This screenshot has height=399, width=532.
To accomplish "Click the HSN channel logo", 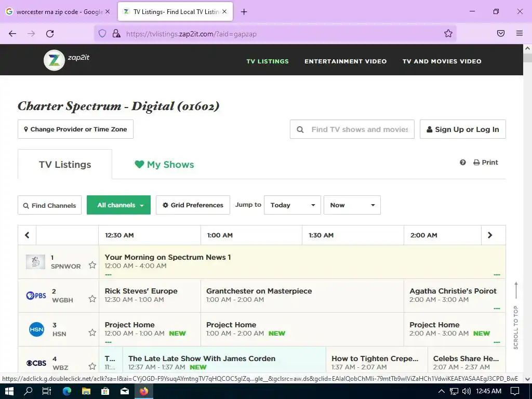I will point(37,329).
